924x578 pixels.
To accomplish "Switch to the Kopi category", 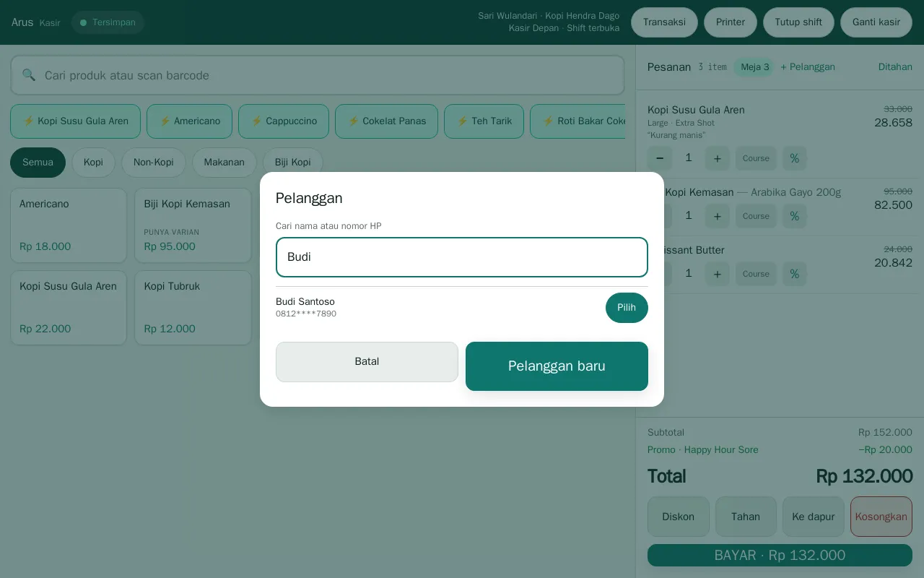I will tap(93, 163).
